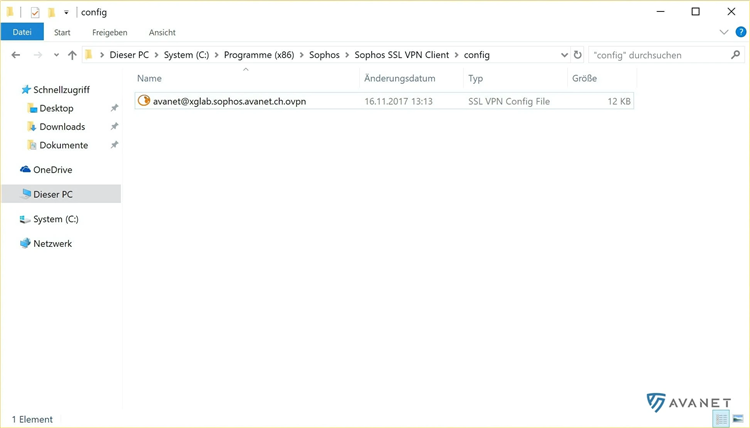Expand the ribbon with the chevron

click(724, 33)
